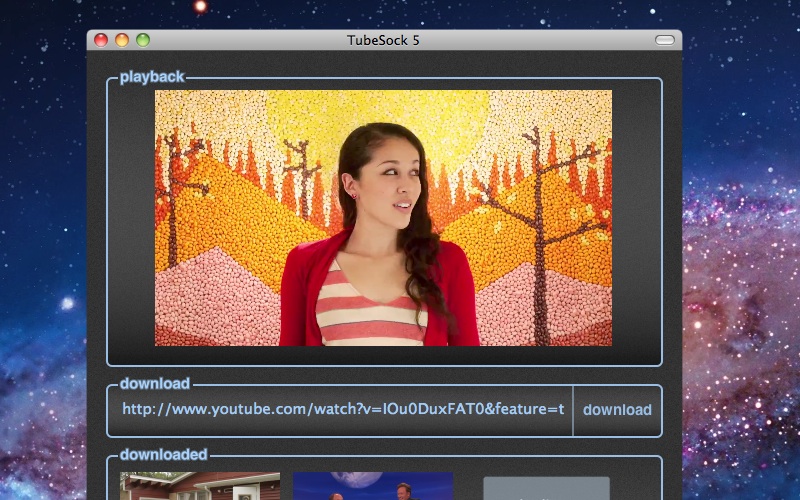Zoom the TubeSock window with green button
The image size is (800, 500).
[x=143, y=40]
